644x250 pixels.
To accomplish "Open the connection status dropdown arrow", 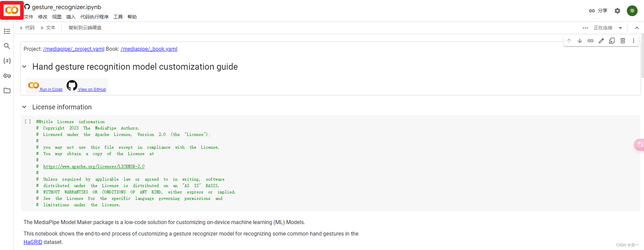I will coord(620,28).
